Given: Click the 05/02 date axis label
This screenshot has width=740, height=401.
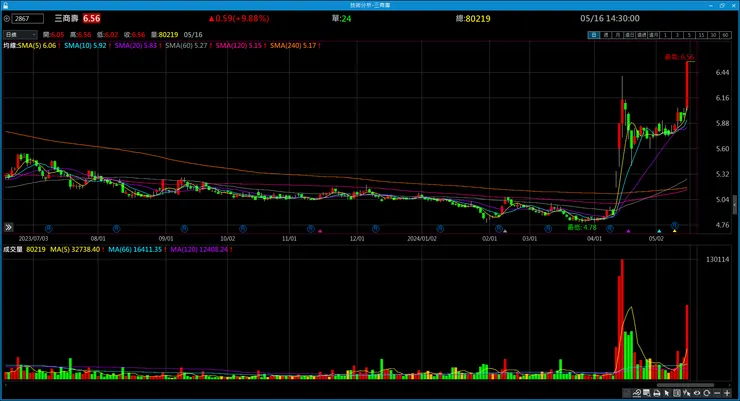Looking at the screenshot, I should (x=656, y=239).
